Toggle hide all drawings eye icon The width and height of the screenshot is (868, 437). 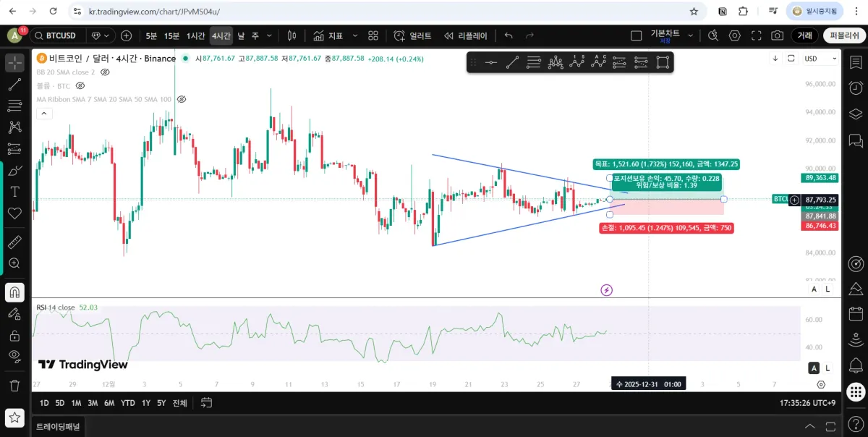[14, 356]
